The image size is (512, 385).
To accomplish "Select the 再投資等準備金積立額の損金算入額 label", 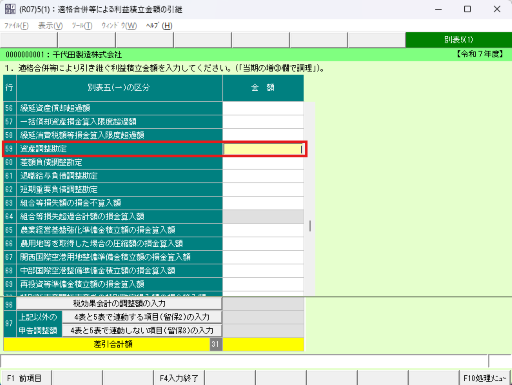I will coord(119,284).
